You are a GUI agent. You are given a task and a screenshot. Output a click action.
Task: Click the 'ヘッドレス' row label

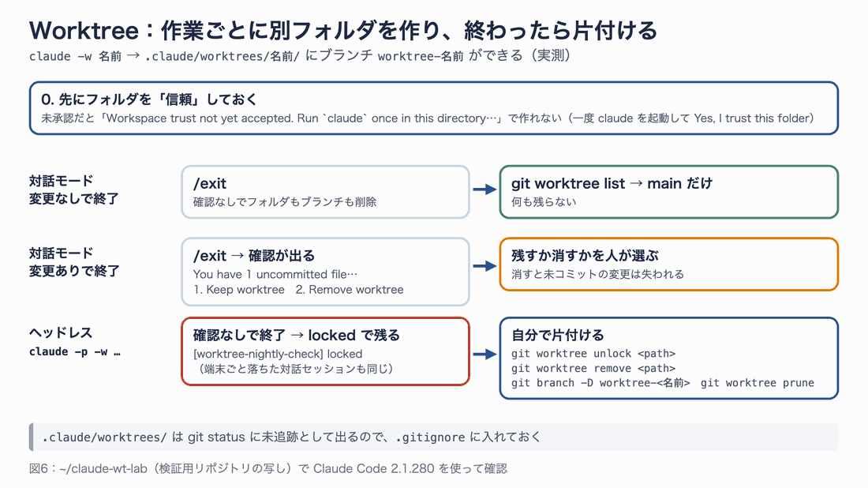tap(61, 333)
